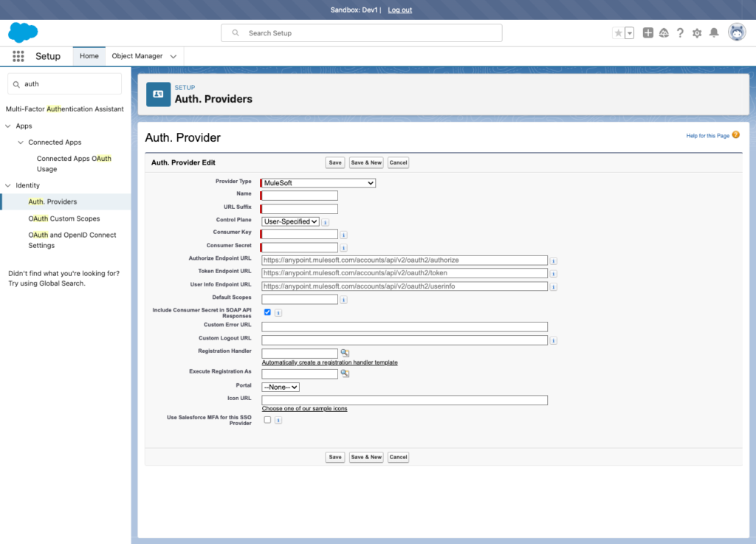Select OAuth Custom Scopes in sidebar
The image size is (756, 544).
click(x=64, y=218)
